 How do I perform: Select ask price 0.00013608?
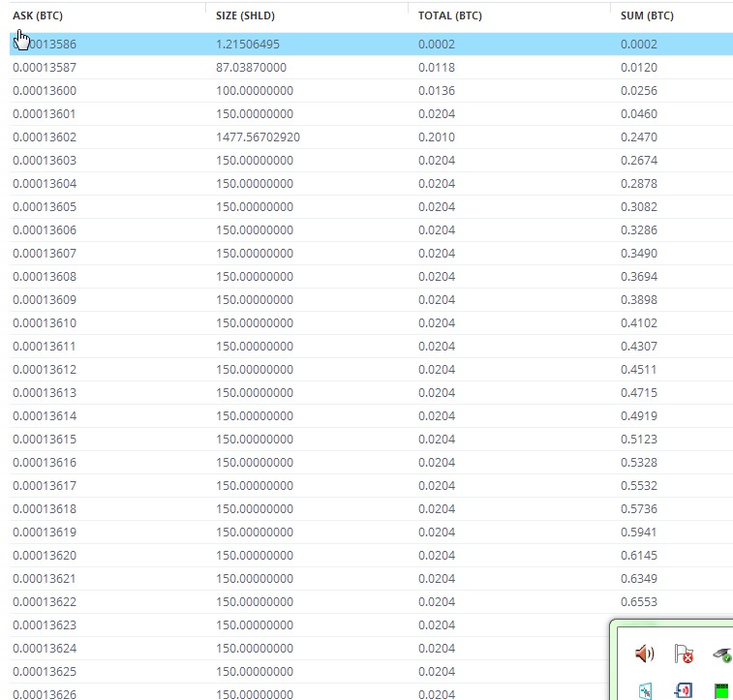(45, 277)
